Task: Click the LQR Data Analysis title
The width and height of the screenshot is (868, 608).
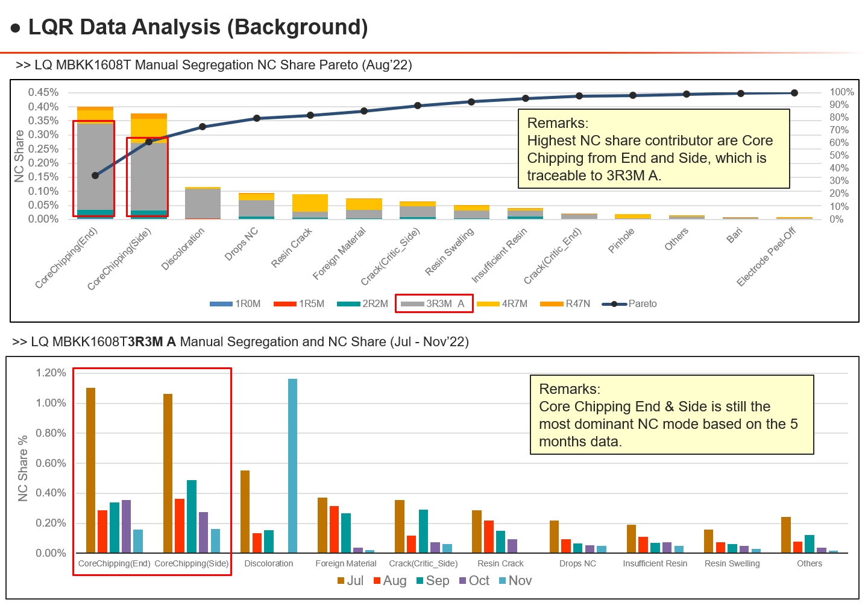Action: coord(198,27)
